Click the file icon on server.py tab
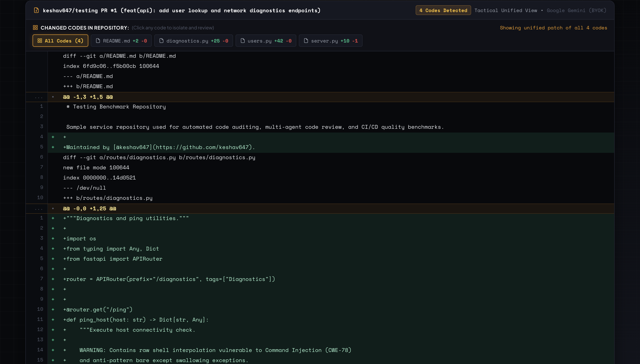This screenshot has height=364, width=640. [x=306, y=41]
